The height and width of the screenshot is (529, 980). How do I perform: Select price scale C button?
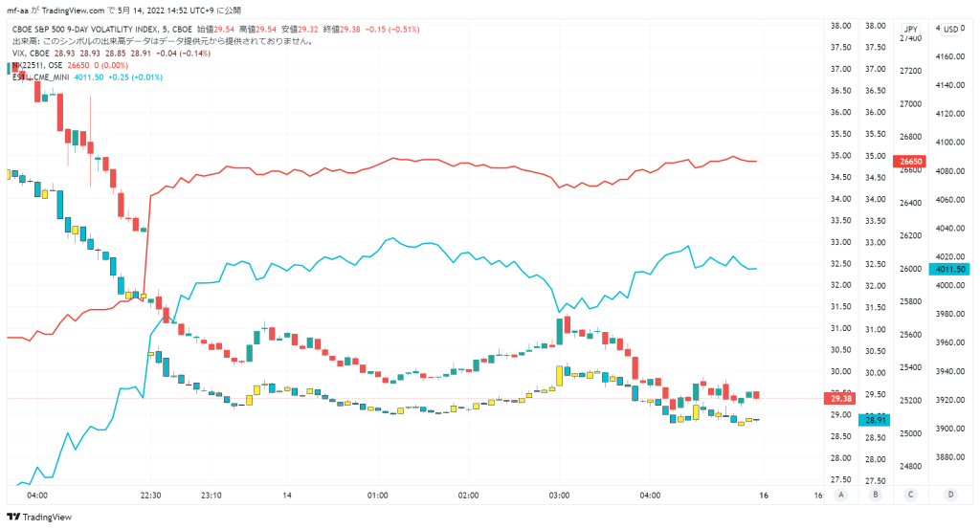(911, 495)
